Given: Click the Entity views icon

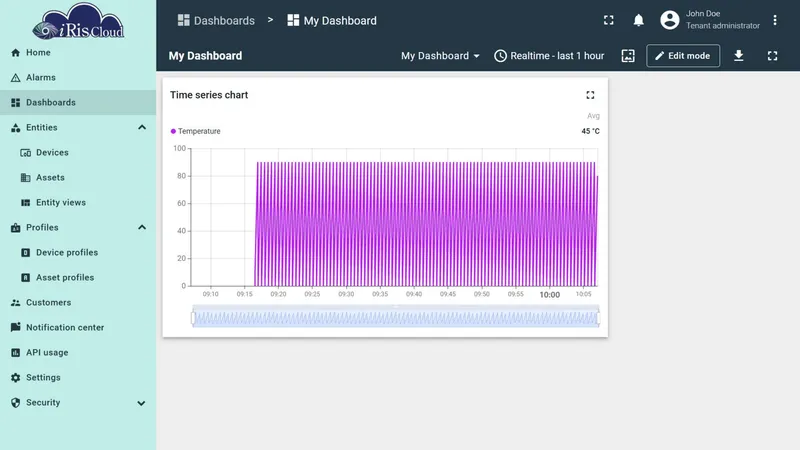Looking at the screenshot, I should 26,203.
